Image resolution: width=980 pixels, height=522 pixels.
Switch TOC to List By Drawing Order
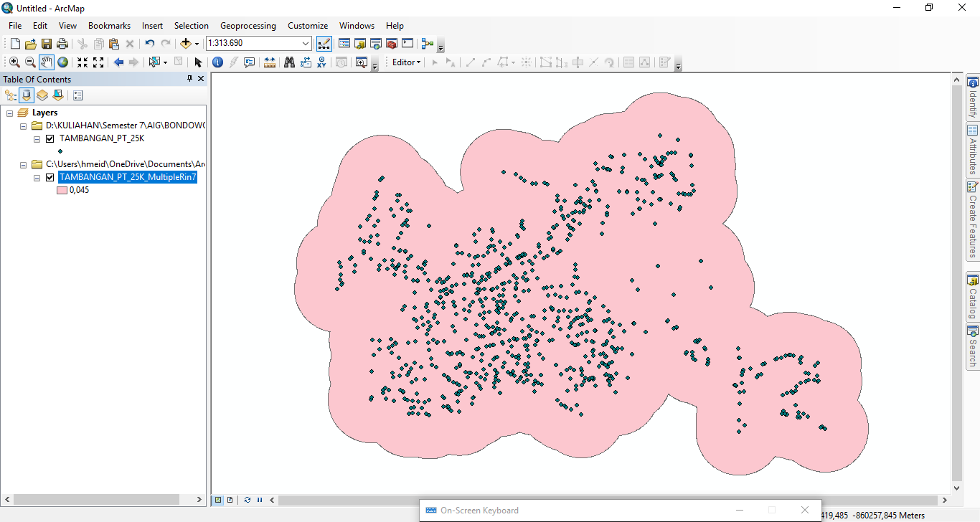(11, 95)
